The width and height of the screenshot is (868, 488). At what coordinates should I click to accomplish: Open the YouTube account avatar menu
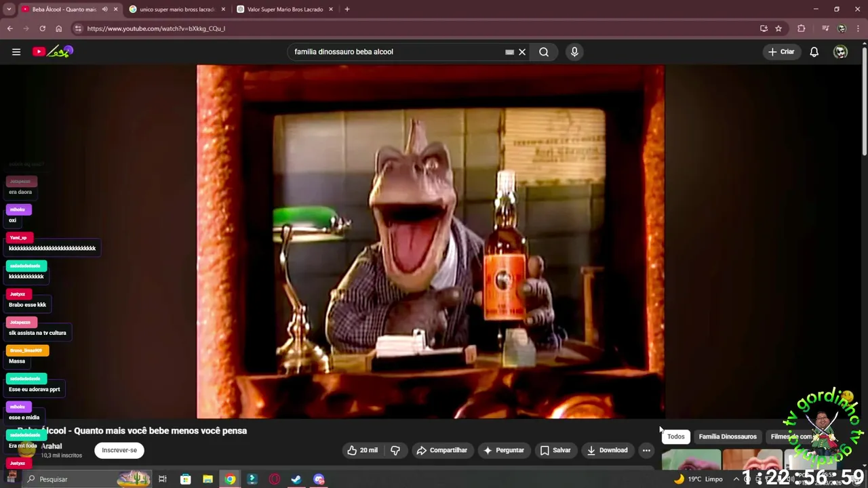[840, 52]
